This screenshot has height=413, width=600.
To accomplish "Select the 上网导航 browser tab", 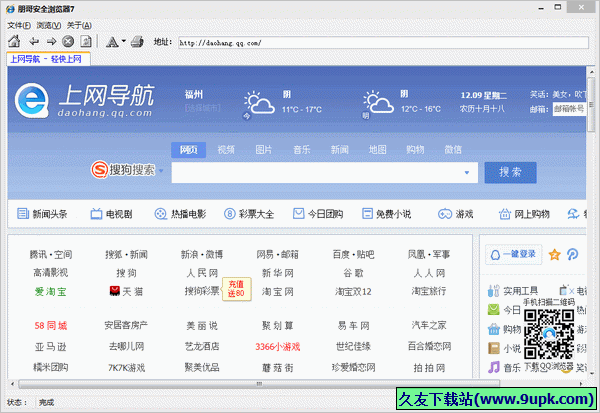I will [48, 59].
